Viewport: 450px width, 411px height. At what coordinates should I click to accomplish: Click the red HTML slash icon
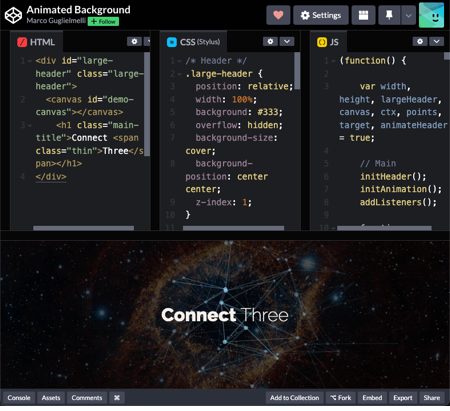[22, 42]
